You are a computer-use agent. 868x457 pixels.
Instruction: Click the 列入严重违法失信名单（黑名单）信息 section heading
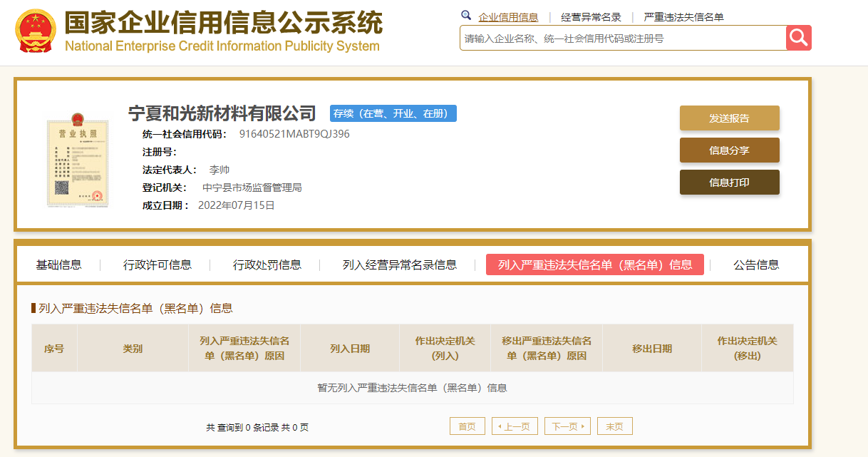click(135, 308)
